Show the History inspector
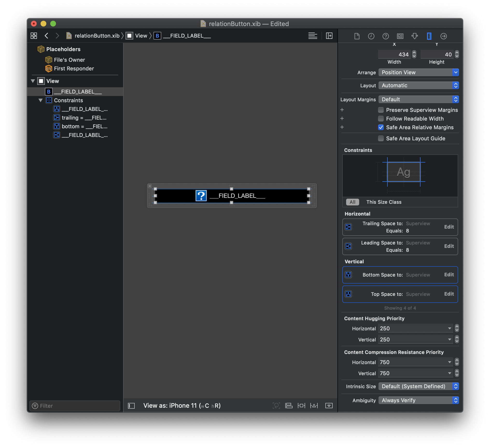Screen dimensions: 490x448 [371, 36]
